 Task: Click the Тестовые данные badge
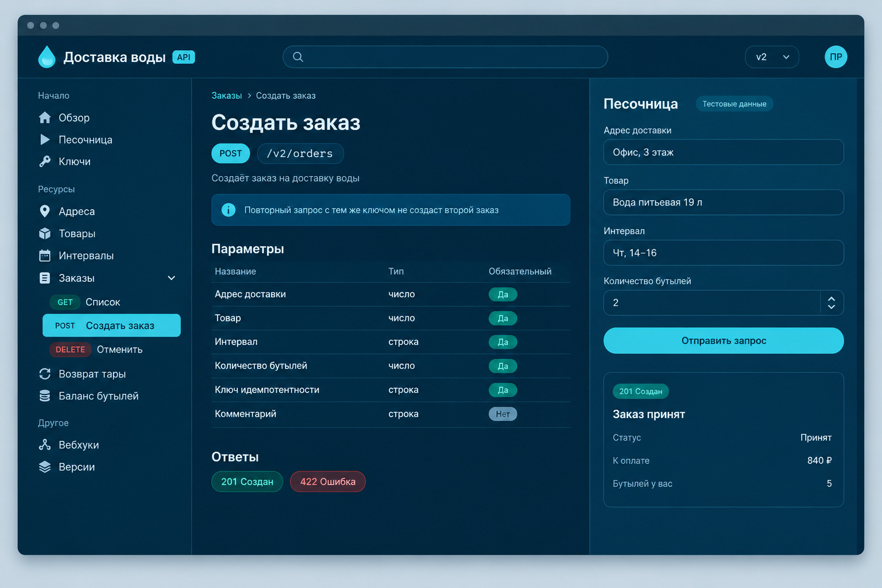734,104
